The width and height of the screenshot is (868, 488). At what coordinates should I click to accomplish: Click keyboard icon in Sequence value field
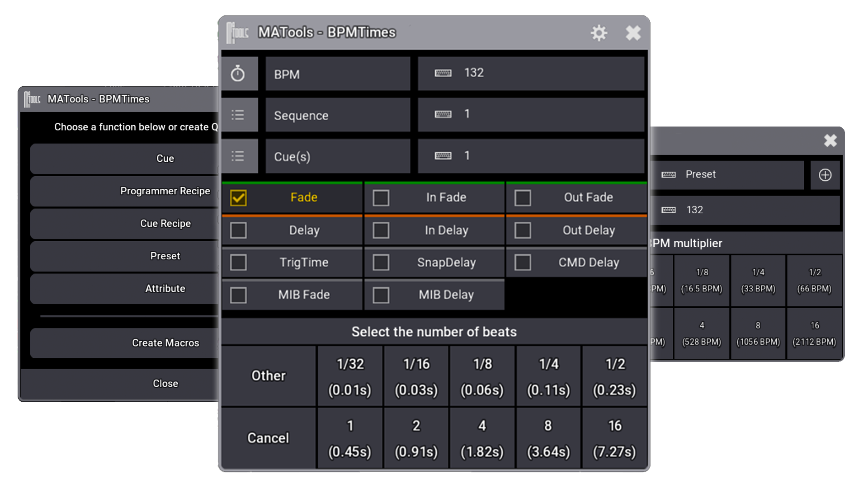pyautogui.click(x=443, y=114)
